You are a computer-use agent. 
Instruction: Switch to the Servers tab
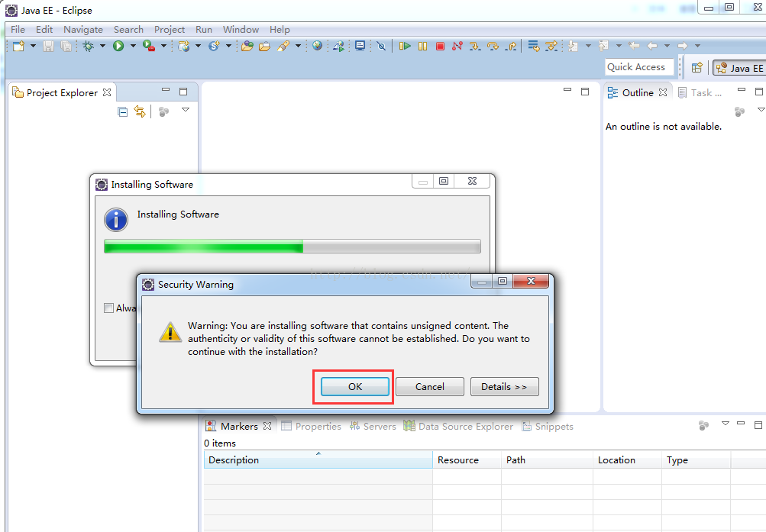pos(373,427)
